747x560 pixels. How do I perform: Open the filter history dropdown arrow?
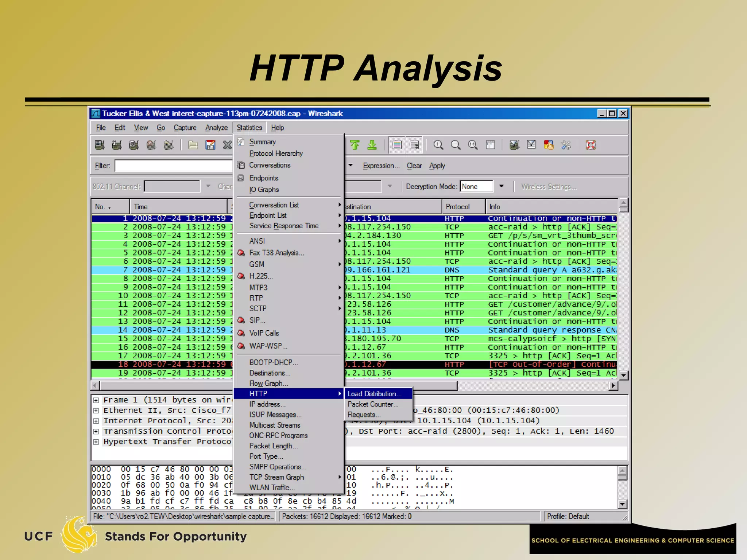pos(351,166)
